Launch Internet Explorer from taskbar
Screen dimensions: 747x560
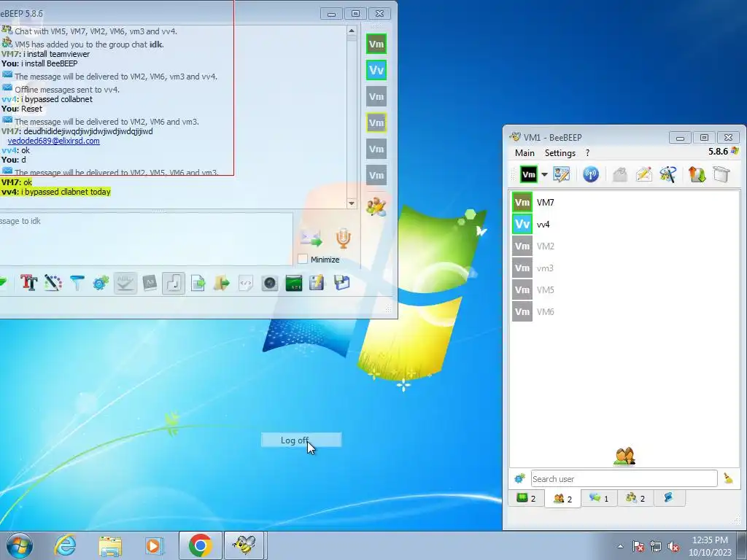[65, 545]
